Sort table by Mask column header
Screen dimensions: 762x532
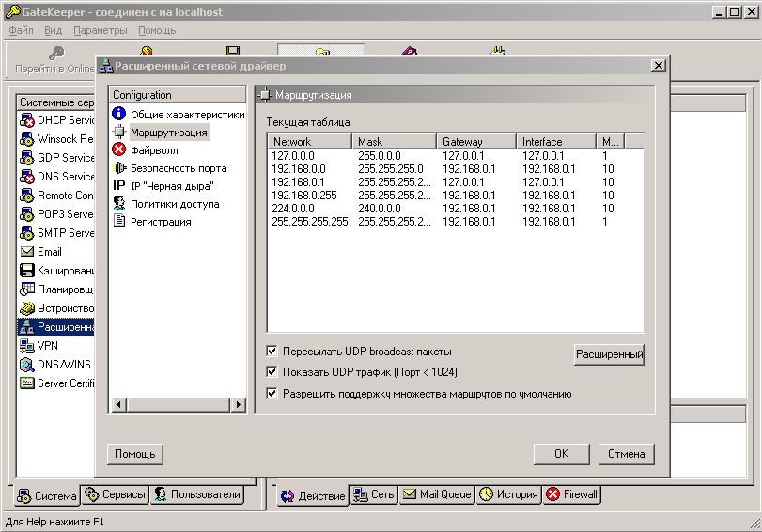[394, 142]
